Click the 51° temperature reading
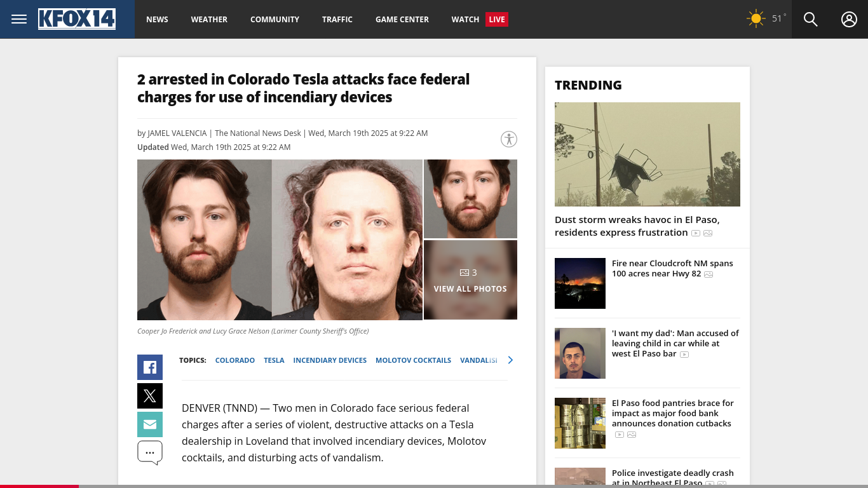Image resolution: width=868 pixels, height=488 pixels. point(779,18)
